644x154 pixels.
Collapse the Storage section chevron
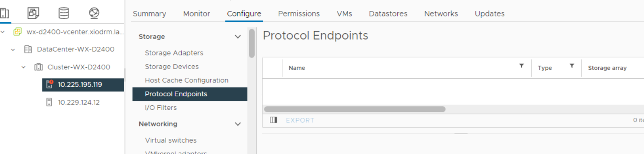click(x=238, y=37)
